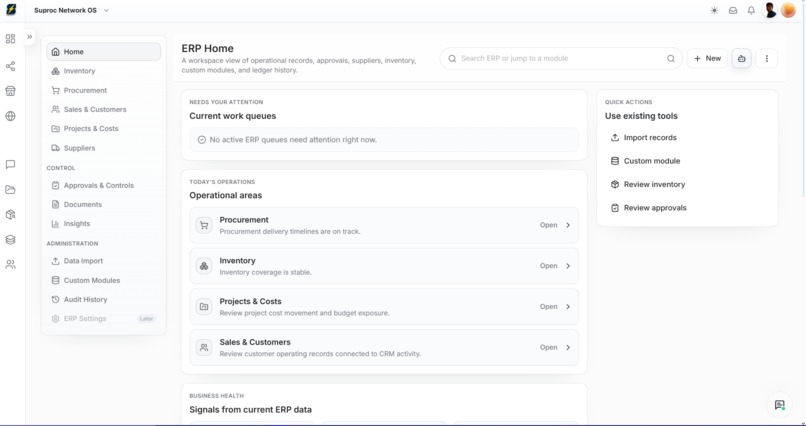
Task: Go to Suppliers in ERP navigation
Action: tap(103, 148)
